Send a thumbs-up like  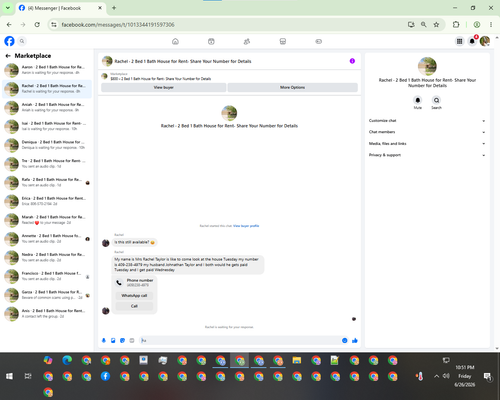coord(355,340)
